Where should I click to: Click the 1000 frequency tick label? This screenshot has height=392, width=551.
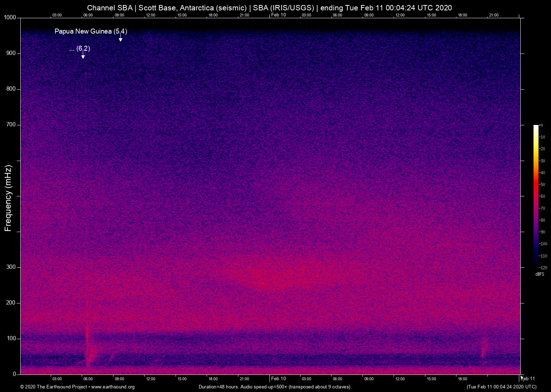10,17
